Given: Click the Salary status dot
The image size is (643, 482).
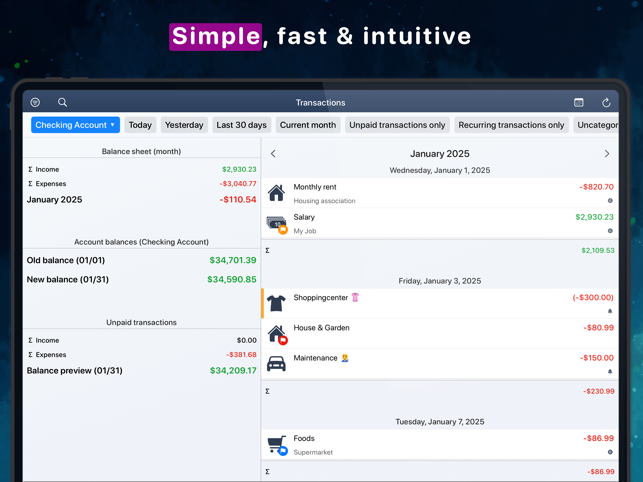Looking at the screenshot, I should (x=610, y=231).
